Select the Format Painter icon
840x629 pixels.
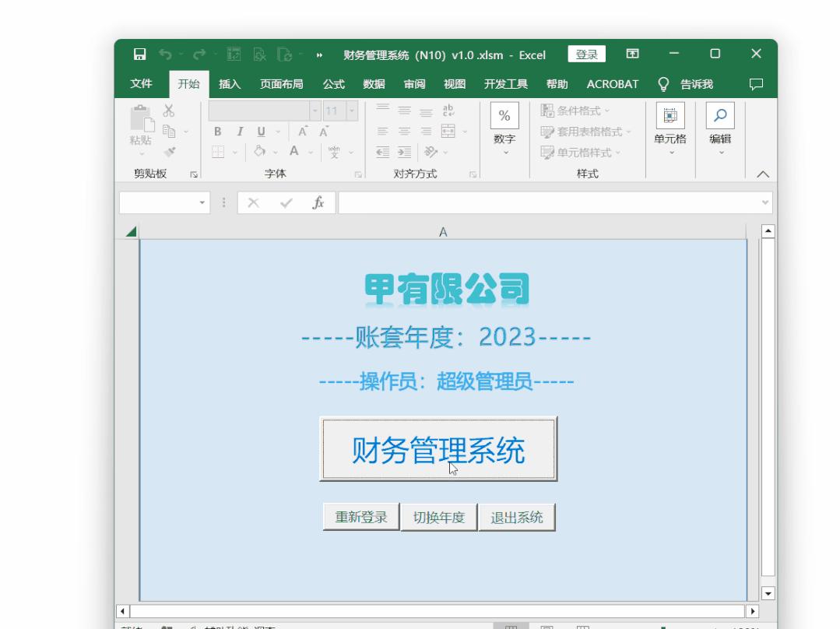[168, 151]
